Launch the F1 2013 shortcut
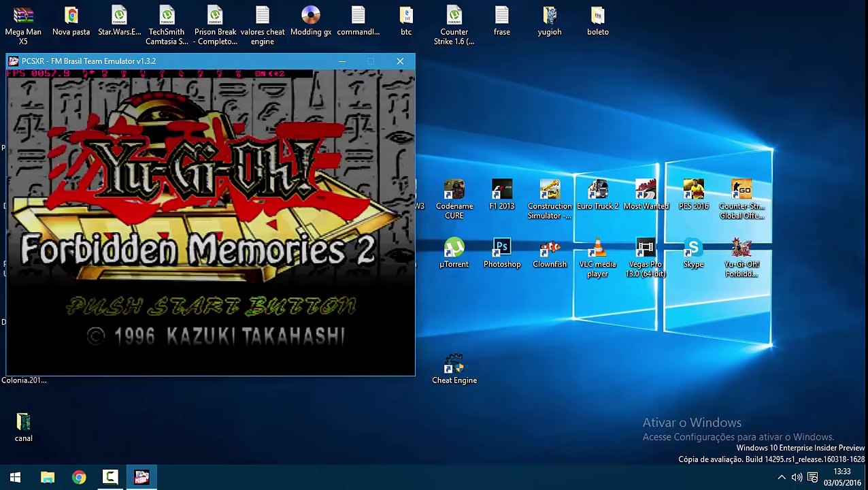 [x=502, y=189]
